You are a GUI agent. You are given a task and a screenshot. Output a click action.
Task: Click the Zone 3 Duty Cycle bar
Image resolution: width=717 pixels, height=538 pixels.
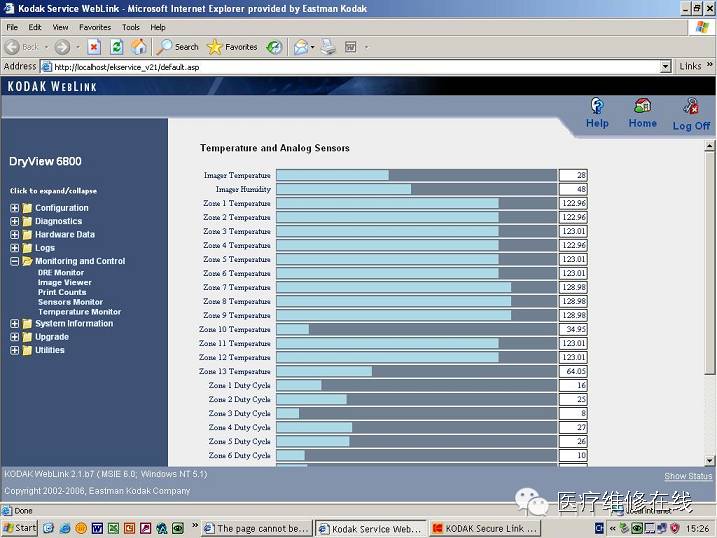(416, 413)
